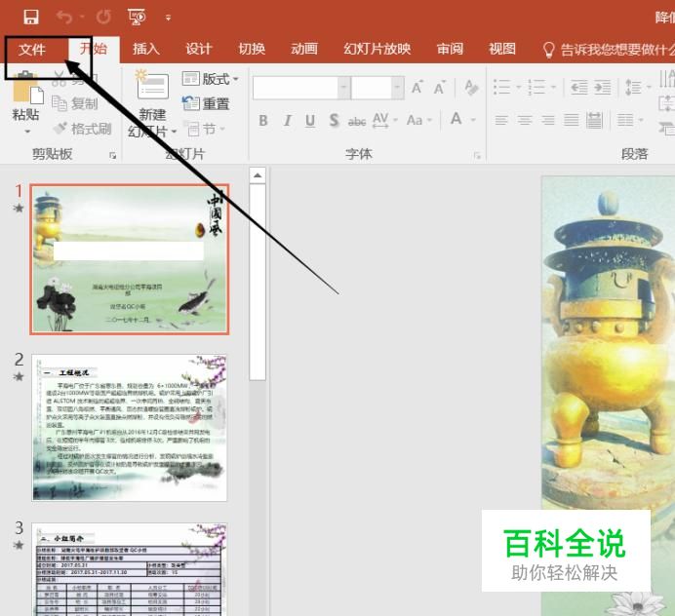
Task: Open the 视图 tab
Action: [502, 49]
